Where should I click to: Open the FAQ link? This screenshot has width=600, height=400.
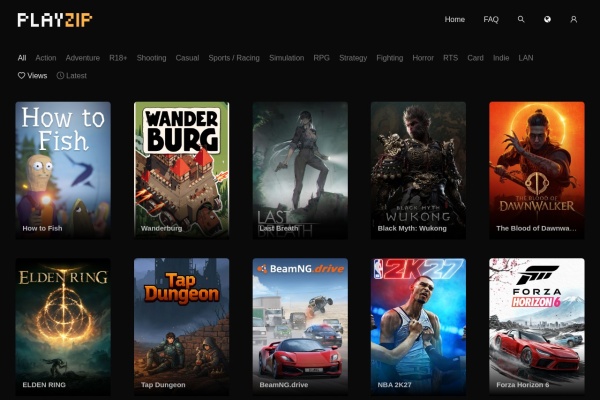point(491,19)
